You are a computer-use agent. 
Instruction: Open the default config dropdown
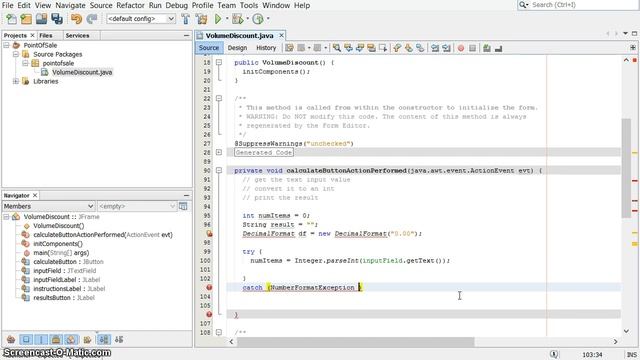coord(141,19)
